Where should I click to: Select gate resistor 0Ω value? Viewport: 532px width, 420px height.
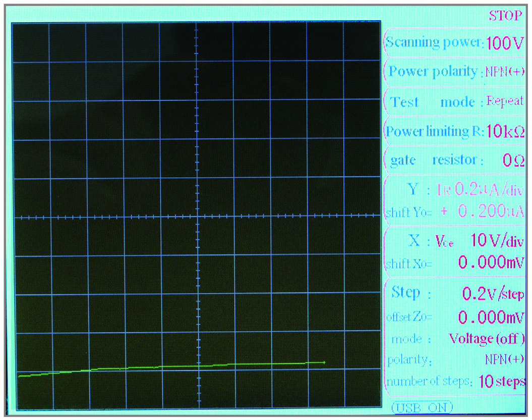514,161
